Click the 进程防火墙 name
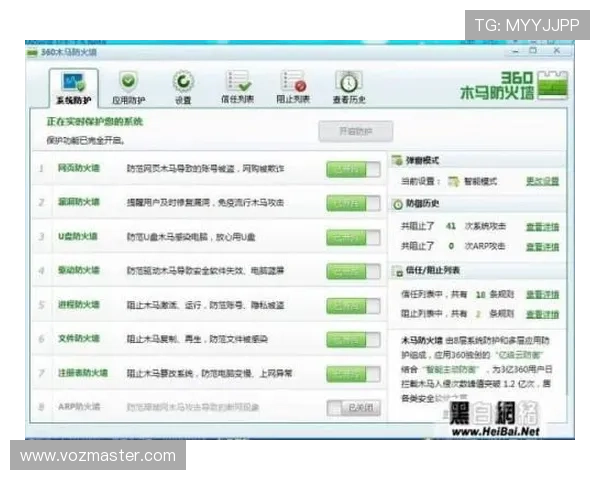 tap(79, 305)
